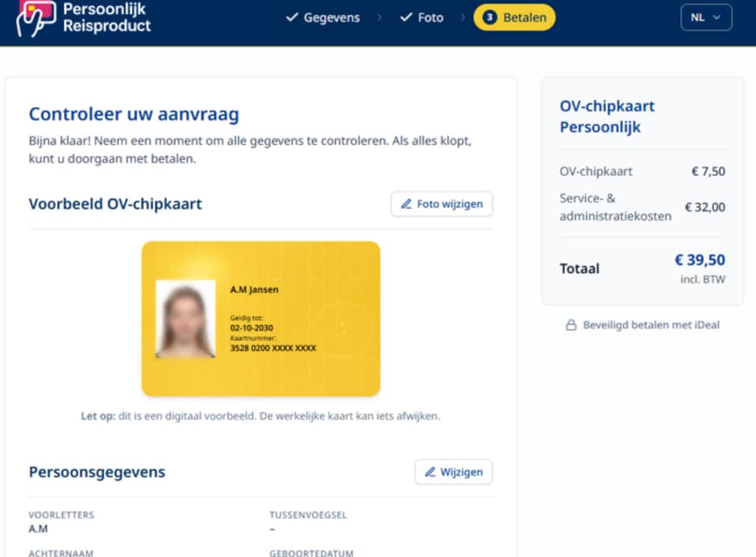
Task: Click the Beveiligd betalen met iDeal text
Action: [651, 325]
